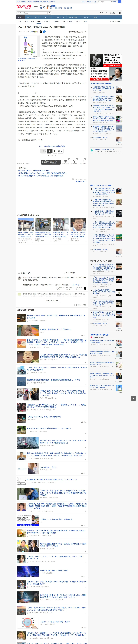The image size is (138, 644).
Task: Open the ランキング tab
Action: click(86, 17)
